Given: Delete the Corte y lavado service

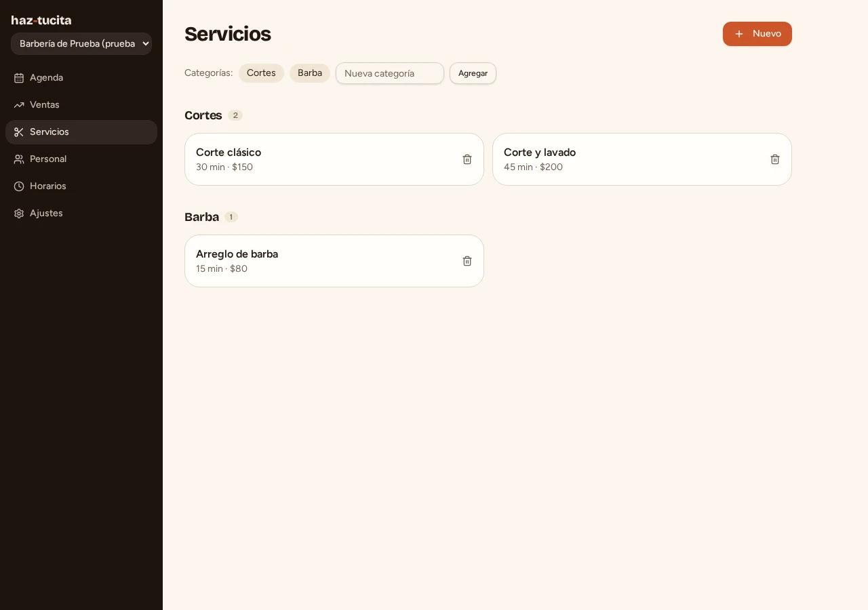Looking at the screenshot, I should (x=775, y=159).
